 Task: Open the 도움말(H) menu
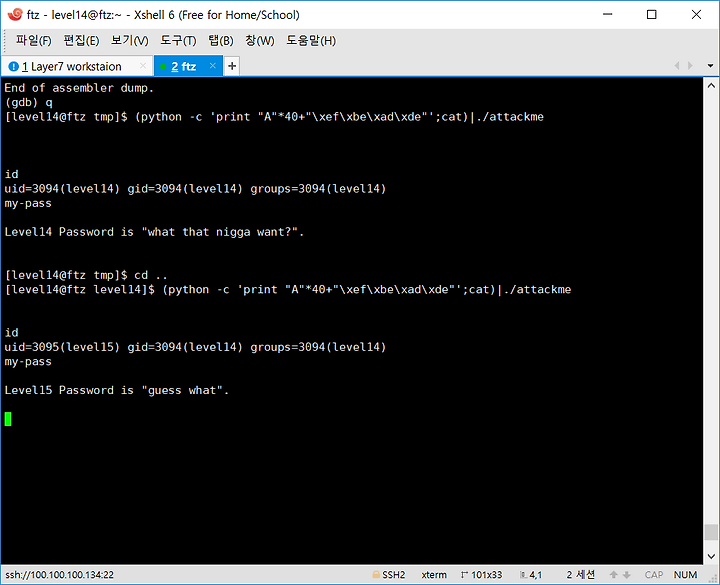pyautogui.click(x=311, y=41)
